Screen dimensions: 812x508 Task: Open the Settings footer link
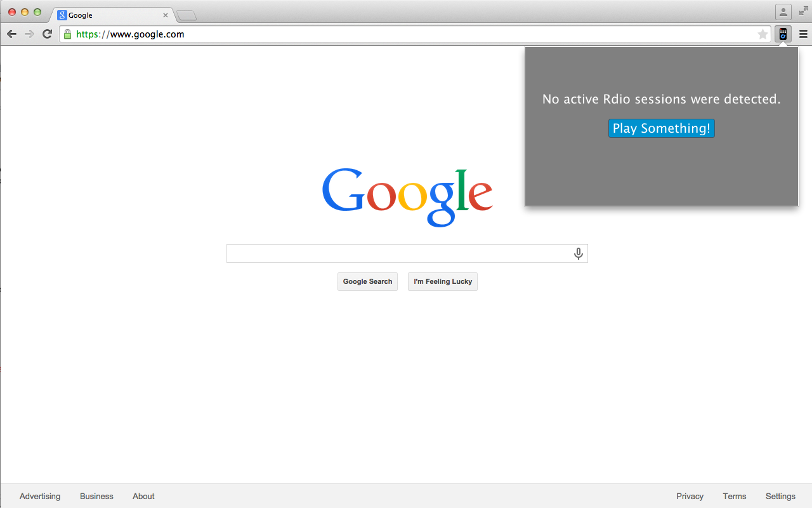tap(780, 497)
